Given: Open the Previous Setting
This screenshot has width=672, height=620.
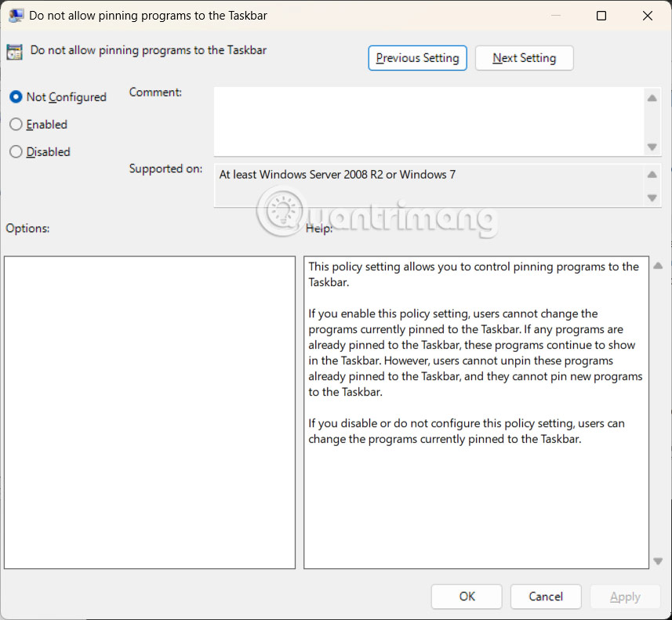Looking at the screenshot, I should coord(417,57).
